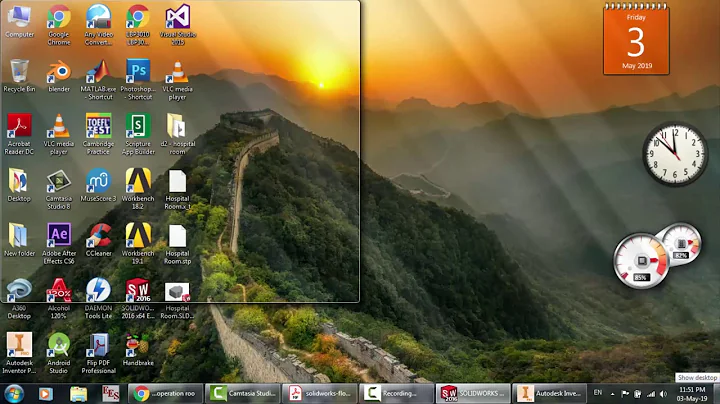The width and height of the screenshot is (720, 404).
Task: Open Windows Media Player from taskbar
Action: point(45,393)
